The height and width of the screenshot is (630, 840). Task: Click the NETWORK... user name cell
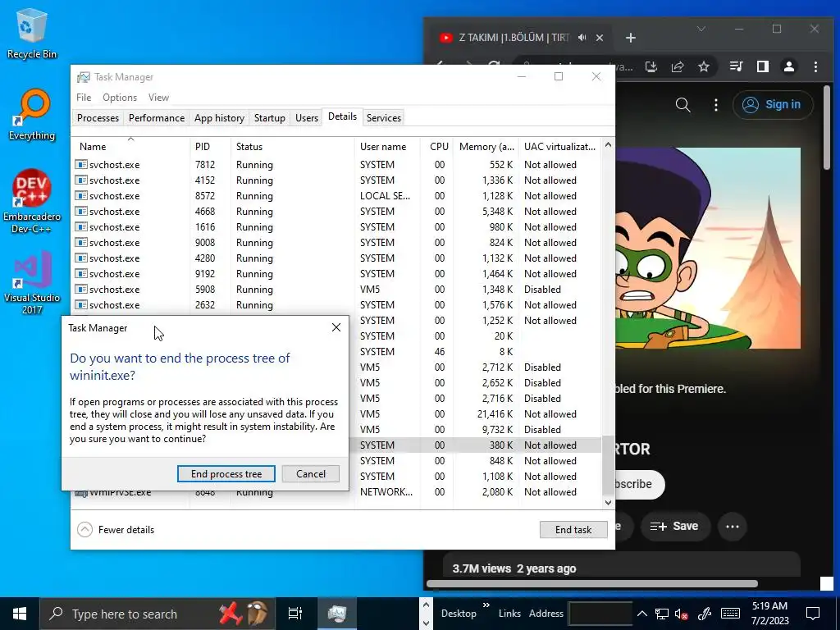386,492
